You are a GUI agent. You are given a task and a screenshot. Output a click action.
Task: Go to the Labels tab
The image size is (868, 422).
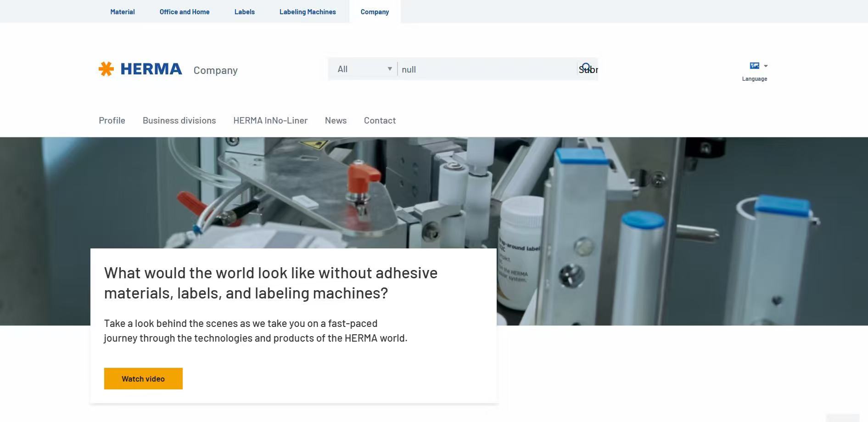coord(244,12)
